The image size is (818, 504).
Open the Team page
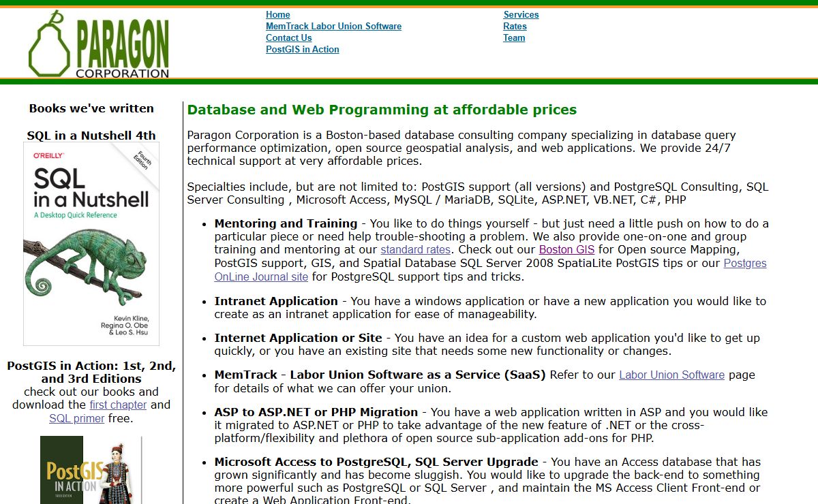click(x=514, y=37)
